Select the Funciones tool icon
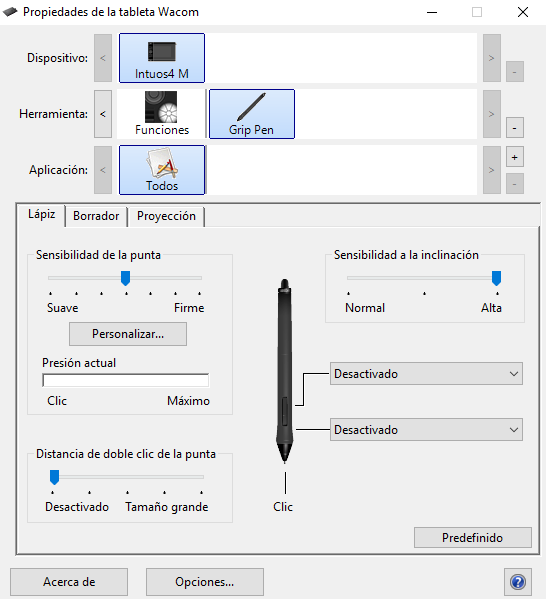The height and width of the screenshot is (599, 546). [162, 114]
